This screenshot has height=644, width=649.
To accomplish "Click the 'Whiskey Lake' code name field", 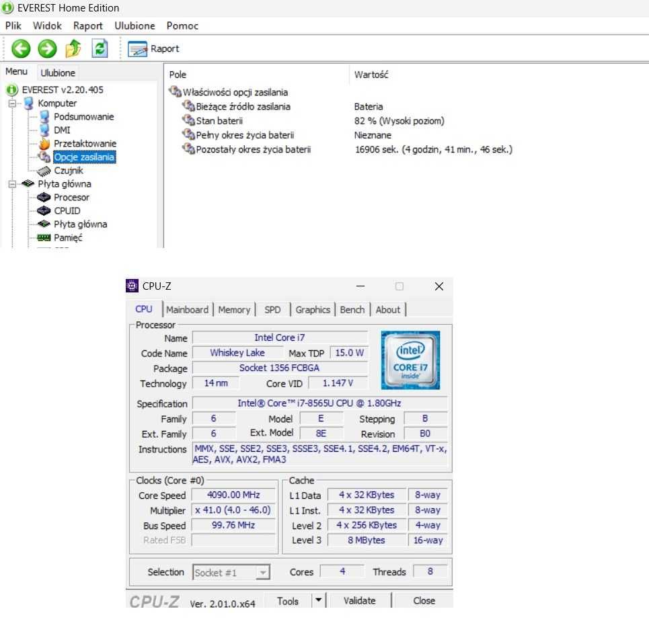I will pos(237,353).
